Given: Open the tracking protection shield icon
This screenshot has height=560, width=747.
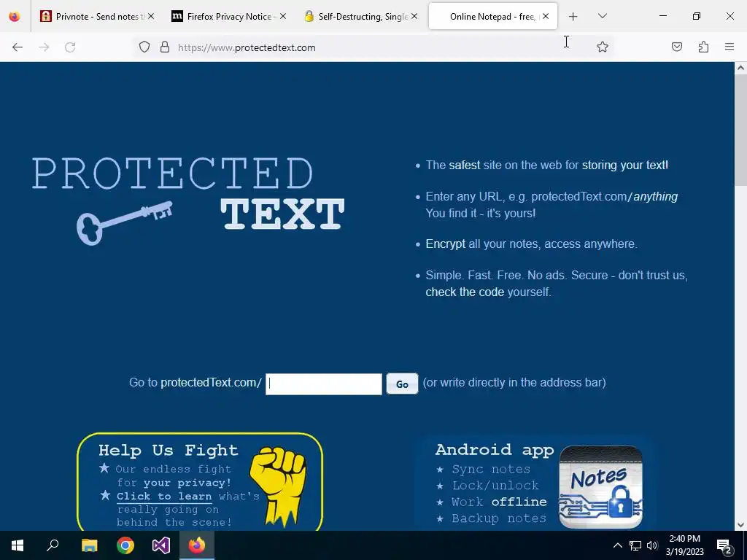Looking at the screenshot, I should click(x=144, y=47).
